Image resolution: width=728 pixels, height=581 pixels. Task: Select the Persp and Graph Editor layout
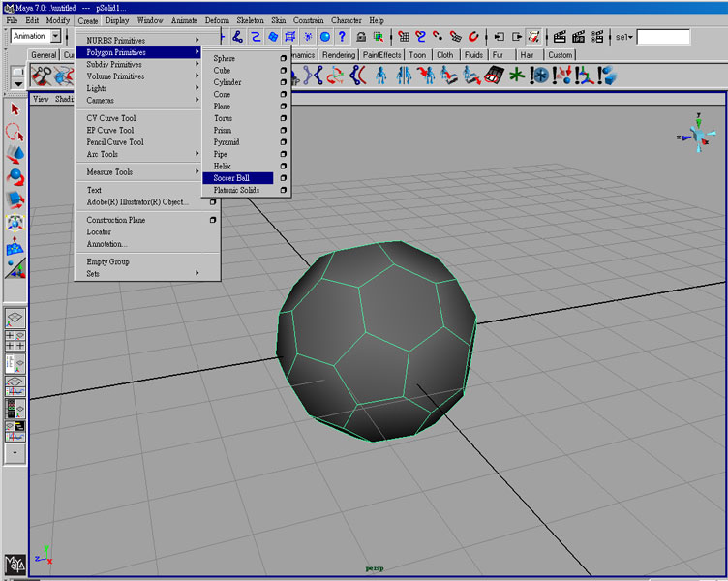[15, 386]
